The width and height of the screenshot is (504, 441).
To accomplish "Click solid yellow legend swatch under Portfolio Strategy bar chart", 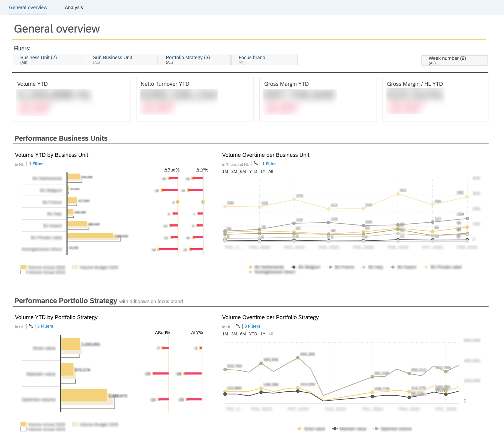I will click(x=23, y=424).
